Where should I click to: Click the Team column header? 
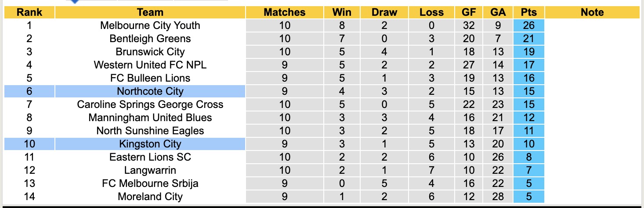tap(150, 12)
